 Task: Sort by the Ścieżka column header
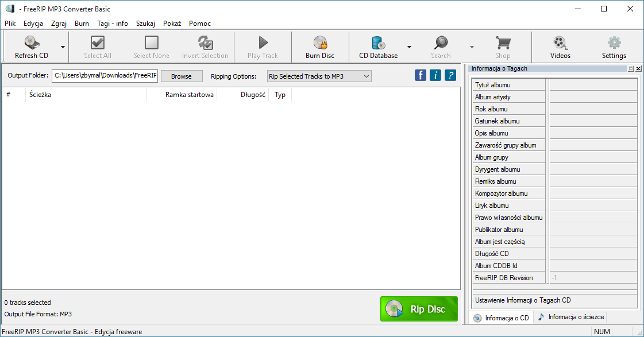click(x=86, y=95)
